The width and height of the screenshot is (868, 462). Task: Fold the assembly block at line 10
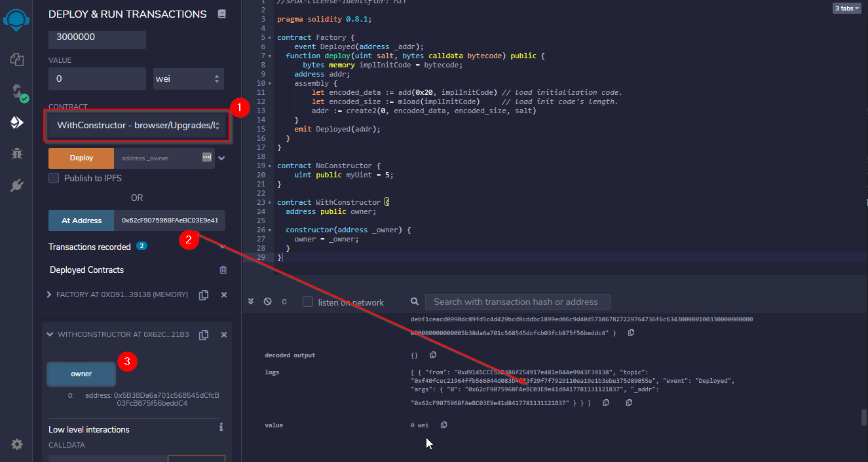[x=270, y=83]
